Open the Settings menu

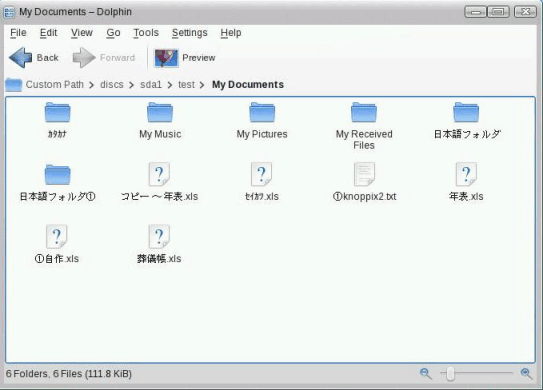tap(189, 33)
